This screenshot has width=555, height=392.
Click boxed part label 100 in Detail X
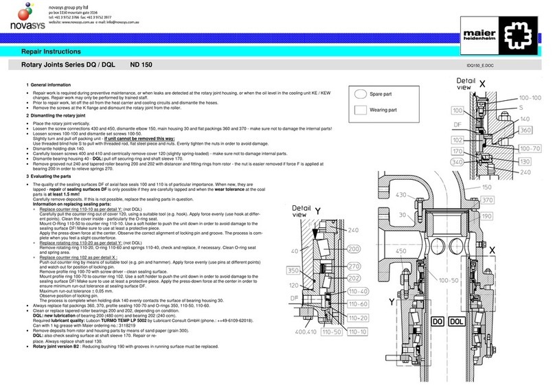[457, 111]
